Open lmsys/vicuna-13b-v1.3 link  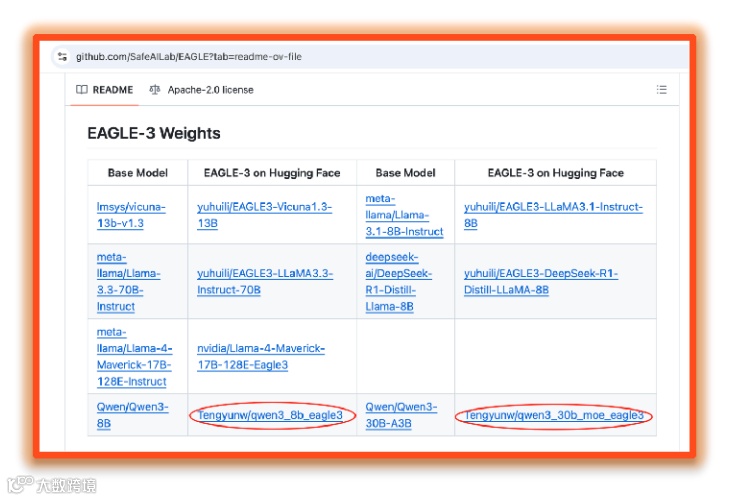(x=131, y=215)
